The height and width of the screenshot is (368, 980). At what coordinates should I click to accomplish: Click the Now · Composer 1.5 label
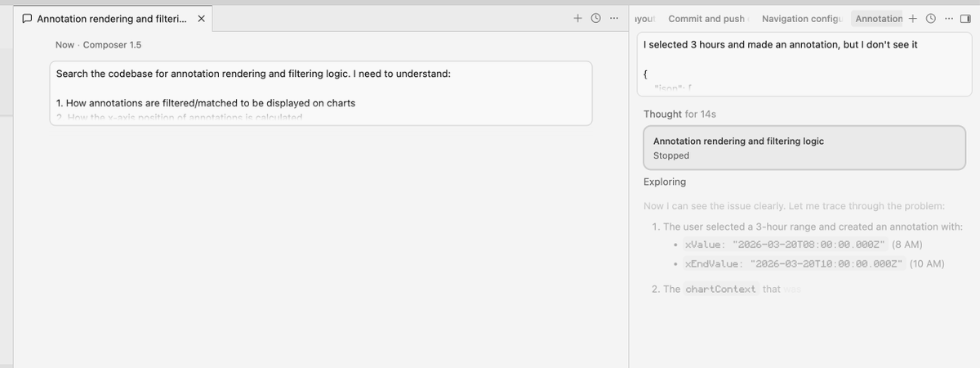(98, 45)
